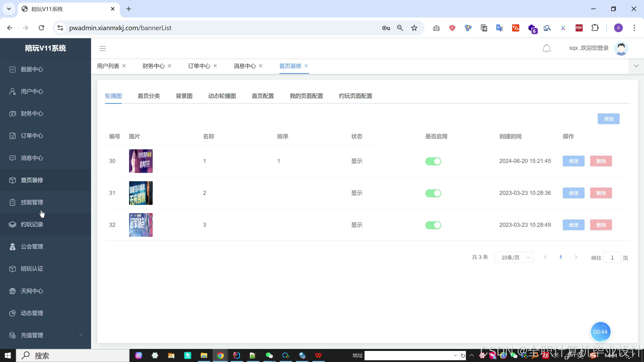Image resolution: width=644 pixels, height=362 pixels.
Task: Click the 添加 button
Action: (609, 119)
